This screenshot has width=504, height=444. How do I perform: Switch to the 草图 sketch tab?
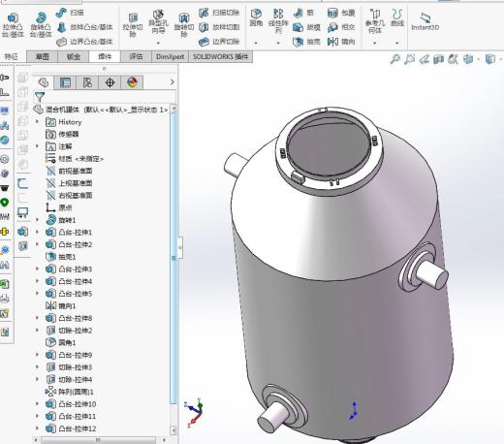coord(42,57)
